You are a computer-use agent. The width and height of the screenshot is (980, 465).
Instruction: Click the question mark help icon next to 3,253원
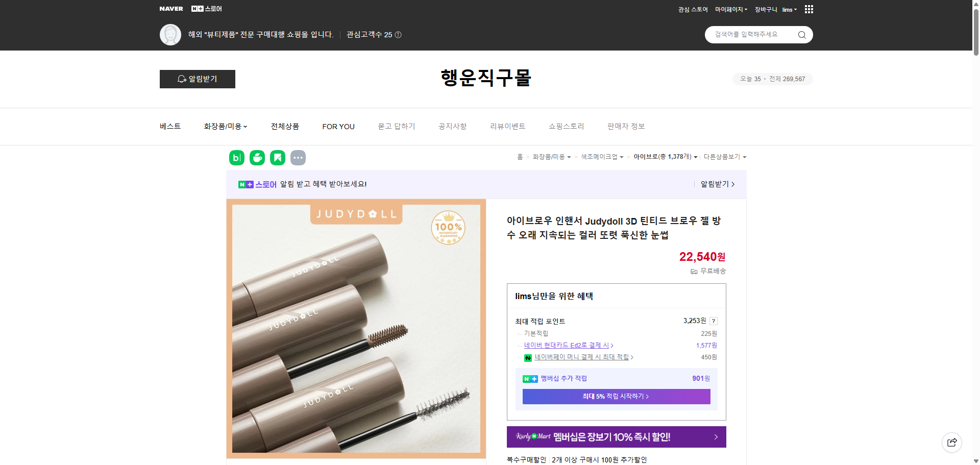[x=713, y=321]
